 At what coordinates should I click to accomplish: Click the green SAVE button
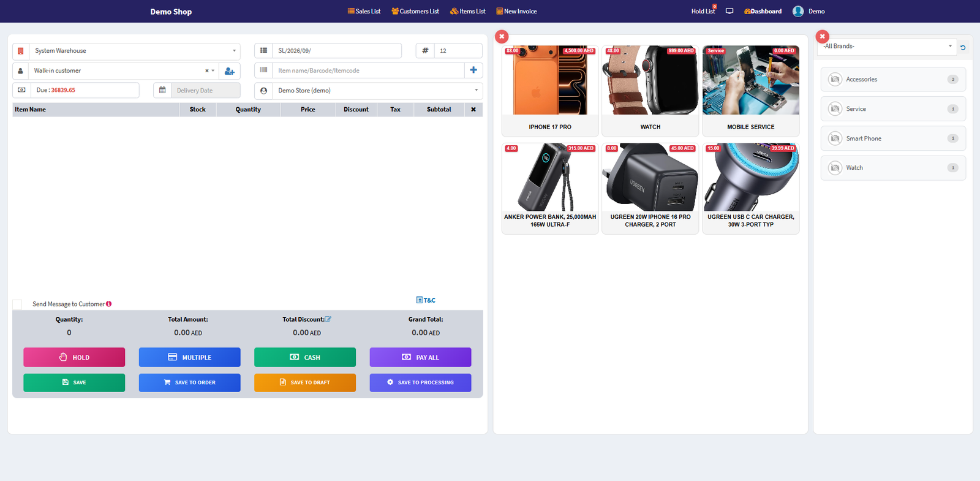(74, 382)
